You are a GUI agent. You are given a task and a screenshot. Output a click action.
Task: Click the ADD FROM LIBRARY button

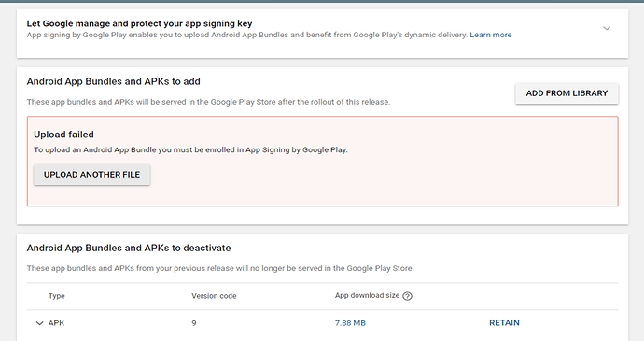tap(567, 93)
